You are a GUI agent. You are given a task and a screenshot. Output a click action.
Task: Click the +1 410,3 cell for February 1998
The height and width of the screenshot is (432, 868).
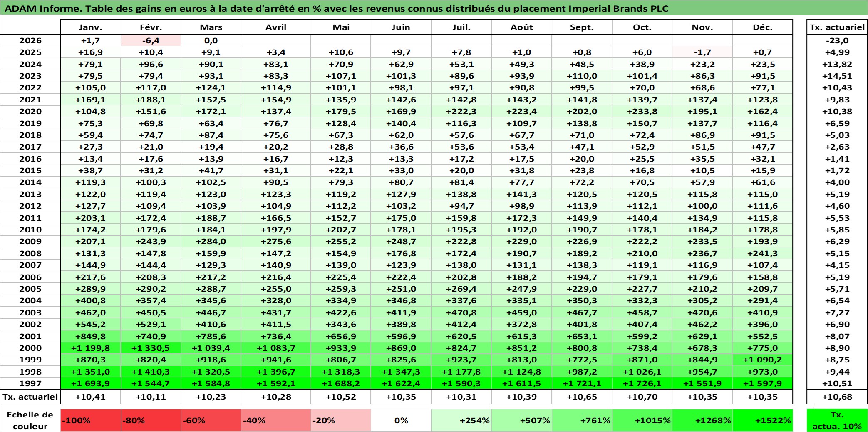click(x=151, y=372)
